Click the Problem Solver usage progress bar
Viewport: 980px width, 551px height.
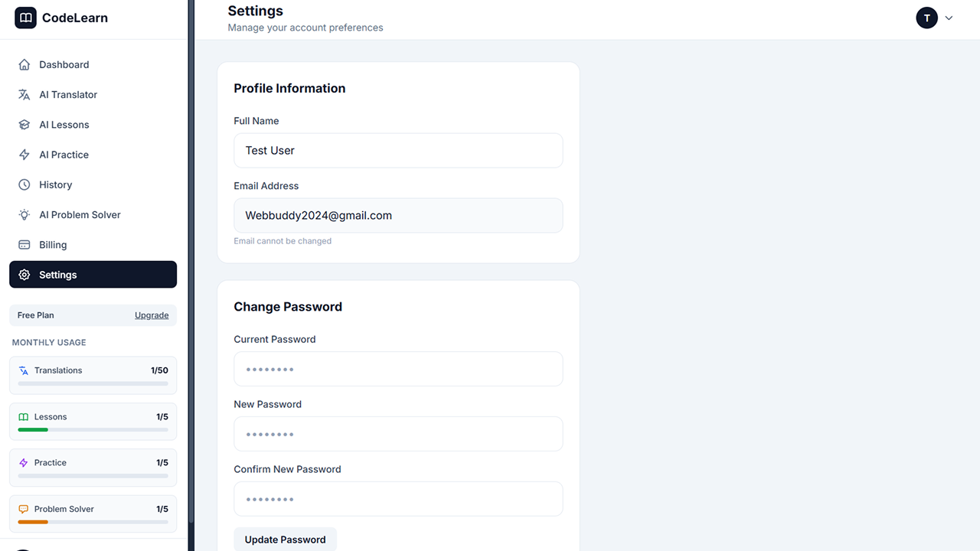pyautogui.click(x=93, y=522)
